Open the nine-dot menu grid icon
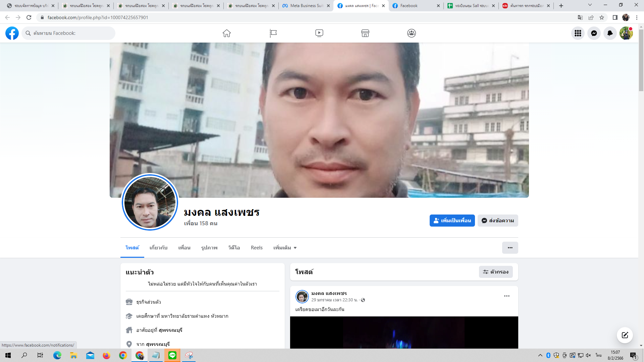 [578, 33]
